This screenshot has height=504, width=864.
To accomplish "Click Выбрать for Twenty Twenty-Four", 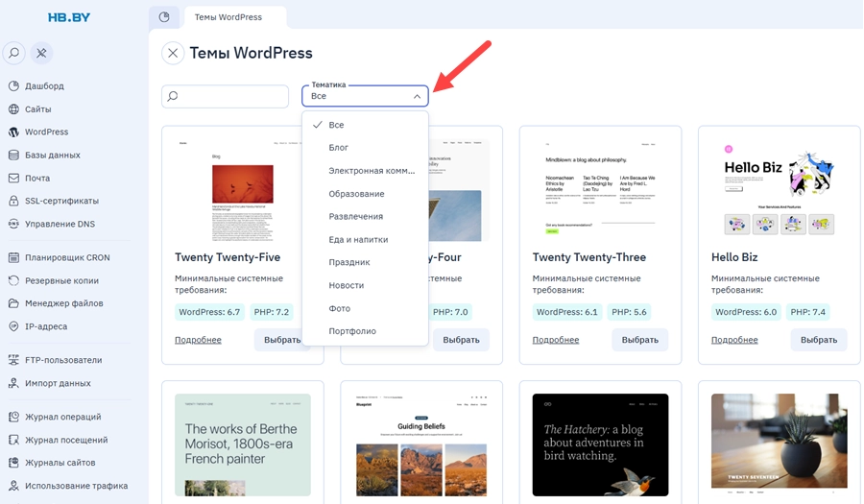I will pos(461,340).
